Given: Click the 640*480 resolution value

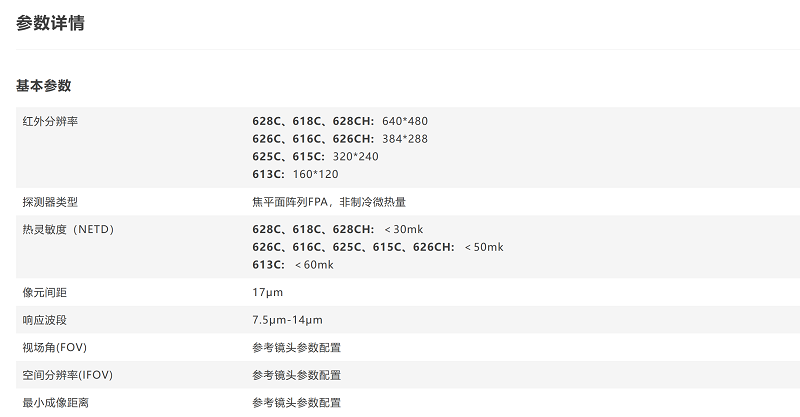Looking at the screenshot, I should [x=405, y=121].
